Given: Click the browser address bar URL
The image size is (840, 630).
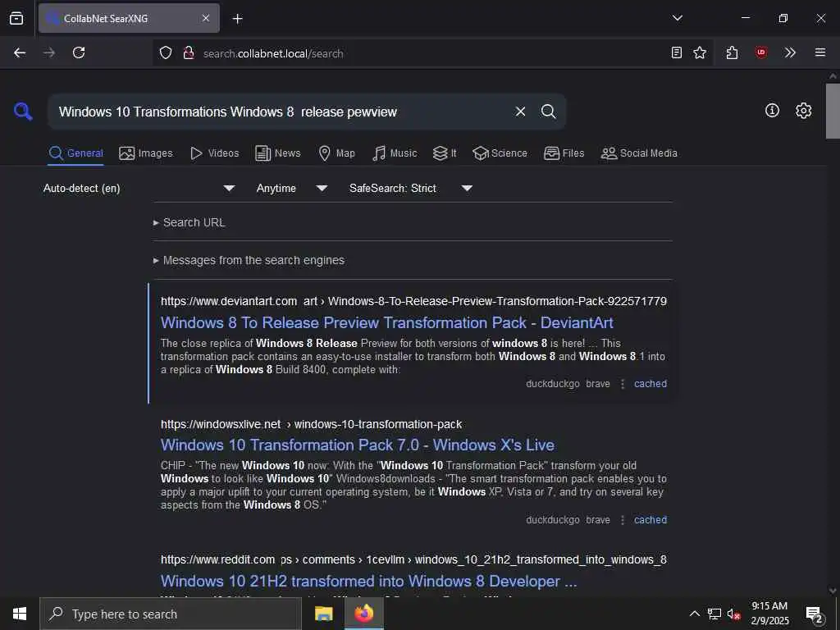Looking at the screenshot, I should click(273, 53).
